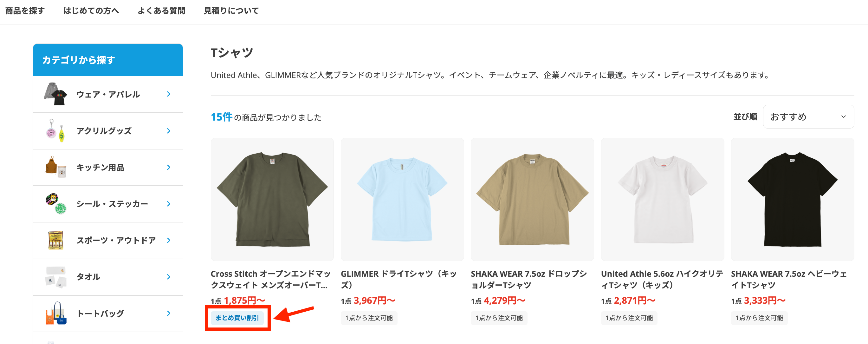Open the よくある質問 menu item
The height and width of the screenshot is (344, 868).
click(161, 11)
